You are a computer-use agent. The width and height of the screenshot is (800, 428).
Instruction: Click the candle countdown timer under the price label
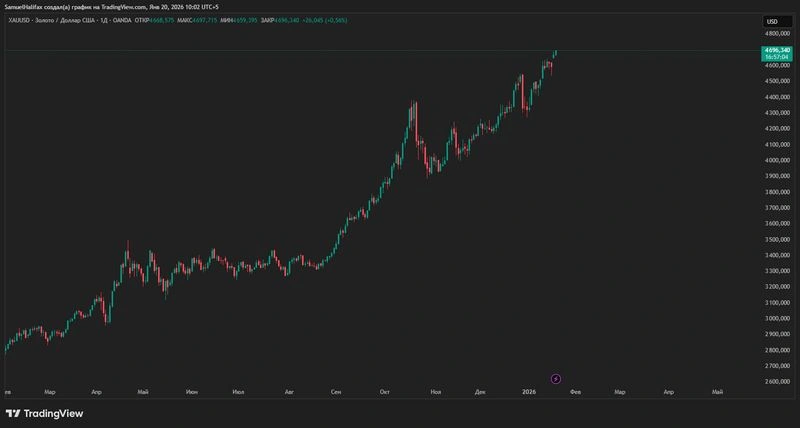point(776,57)
